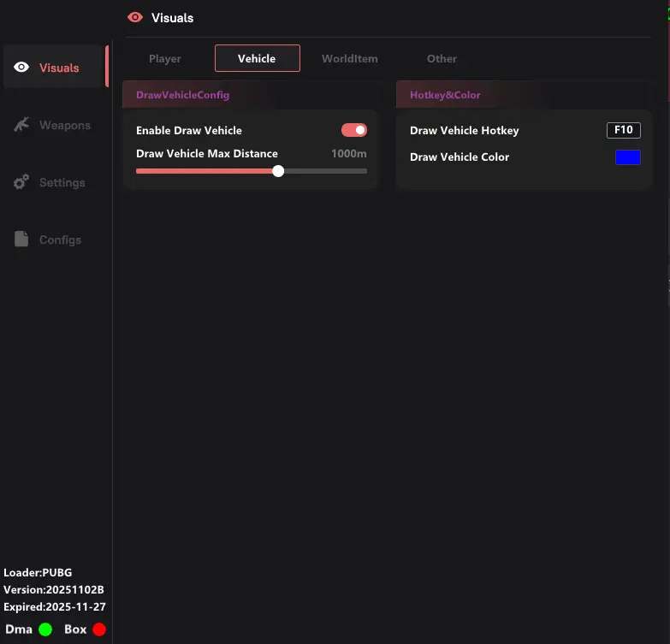670x644 pixels.
Task: Click the red eye icon in the page header
Action: [x=134, y=17]
